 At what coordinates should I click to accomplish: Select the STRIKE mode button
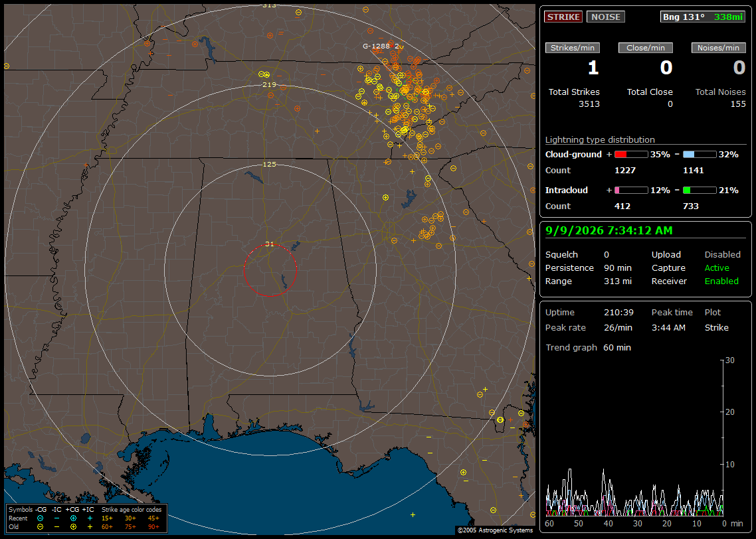pyautogui.click(x=563, y=17)
